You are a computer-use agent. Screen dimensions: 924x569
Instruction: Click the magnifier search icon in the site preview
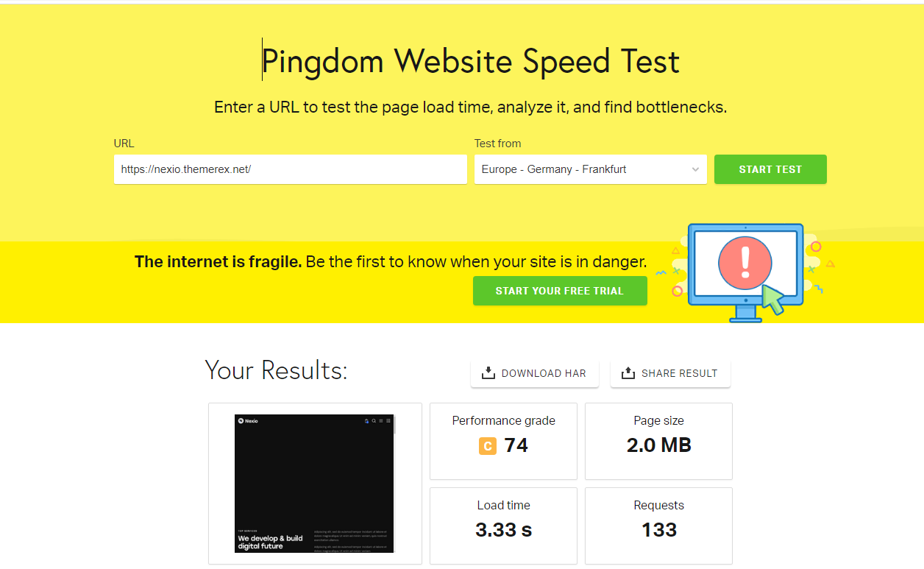374,421
